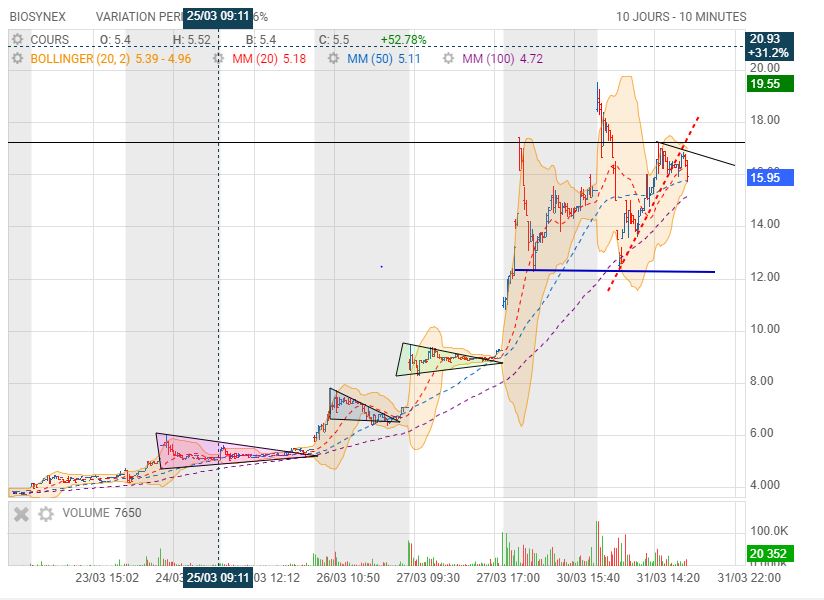Click the 31/03 22:00 time axis label

(x=749, y=578)
